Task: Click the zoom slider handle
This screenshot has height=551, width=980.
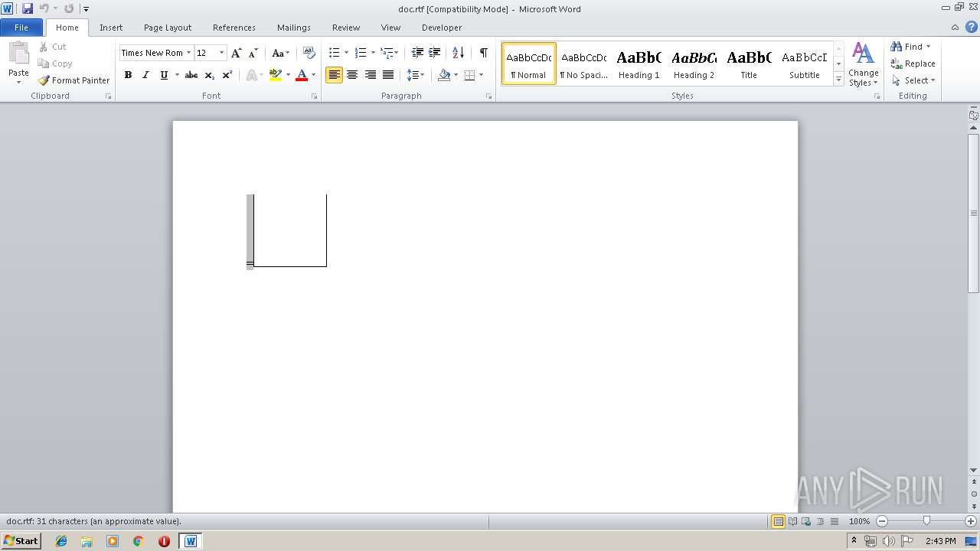Action: tap(926, 521)
